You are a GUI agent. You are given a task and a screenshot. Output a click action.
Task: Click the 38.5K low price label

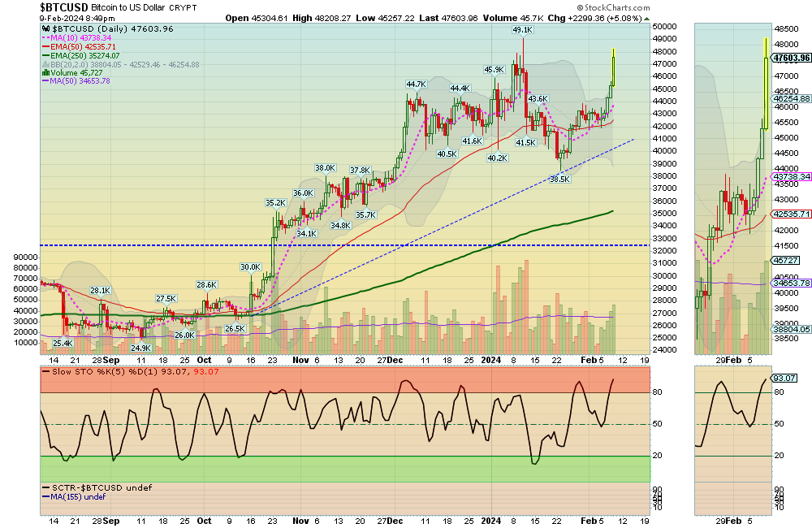tap(559, 180)
